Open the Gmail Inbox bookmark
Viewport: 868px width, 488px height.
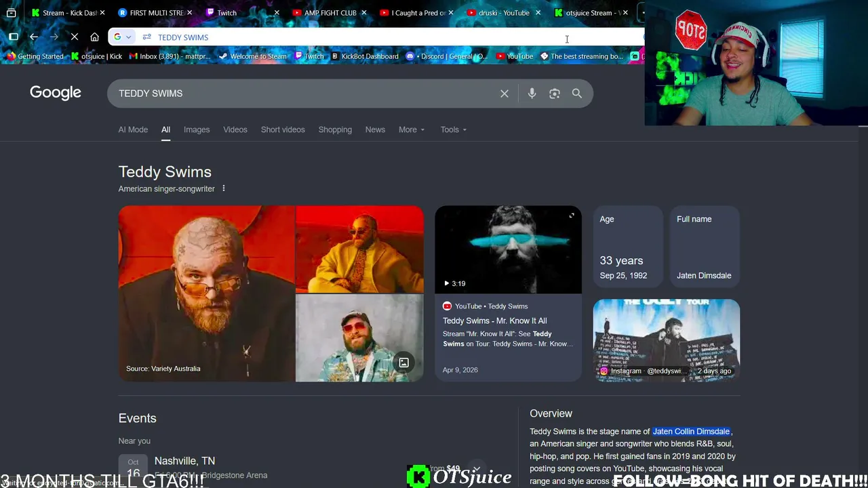tap(170, 56)
